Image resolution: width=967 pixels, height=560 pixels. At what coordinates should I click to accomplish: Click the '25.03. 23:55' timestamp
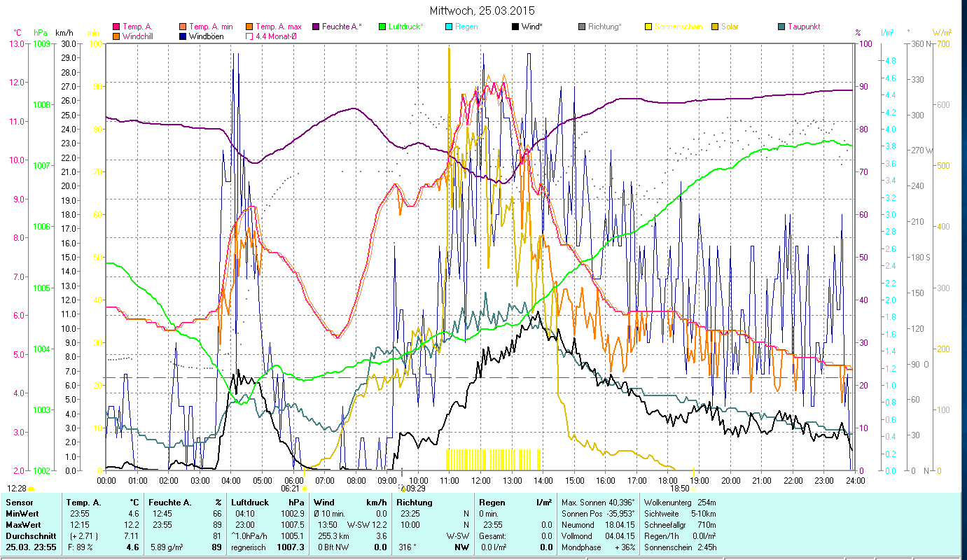[29, 547]
